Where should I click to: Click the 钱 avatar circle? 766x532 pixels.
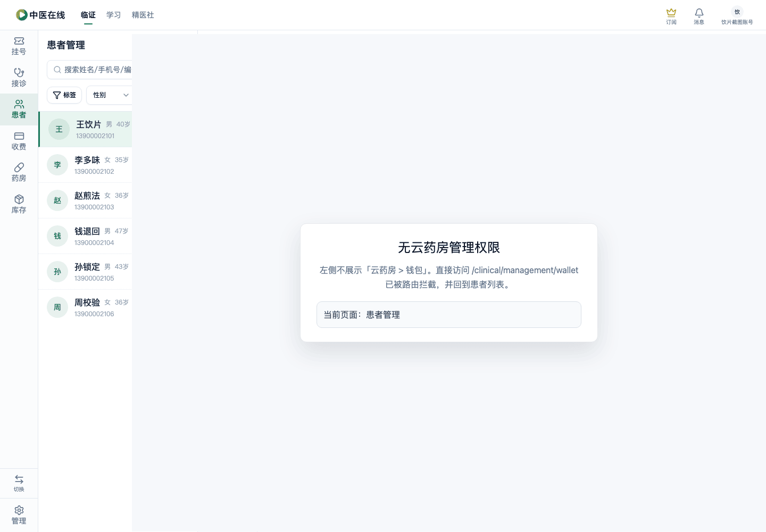click(x=57, y=236)
